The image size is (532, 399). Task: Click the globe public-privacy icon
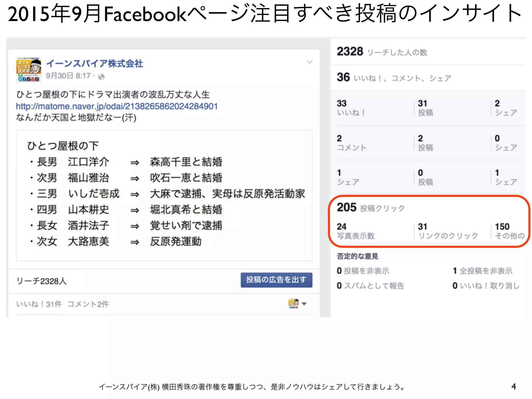tap(101, 77)
